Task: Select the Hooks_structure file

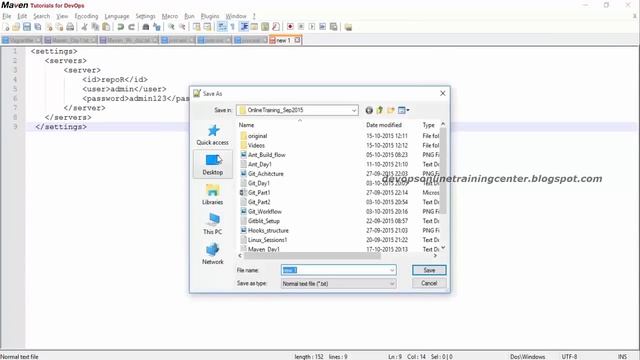Action: [x=264, y=230]
